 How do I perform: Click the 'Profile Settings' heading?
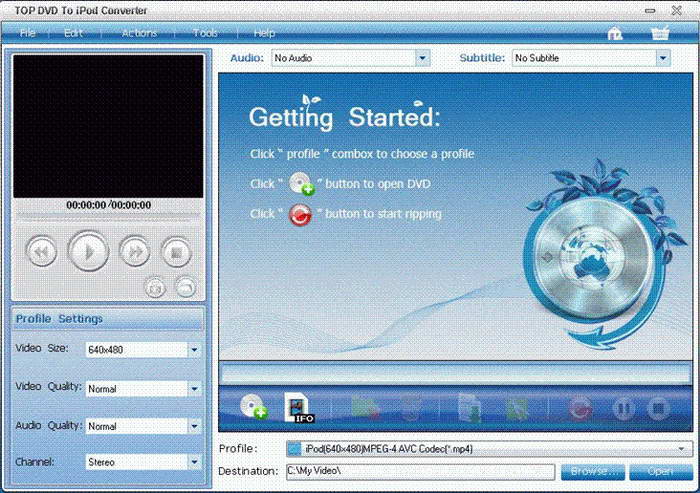[59, 319]
